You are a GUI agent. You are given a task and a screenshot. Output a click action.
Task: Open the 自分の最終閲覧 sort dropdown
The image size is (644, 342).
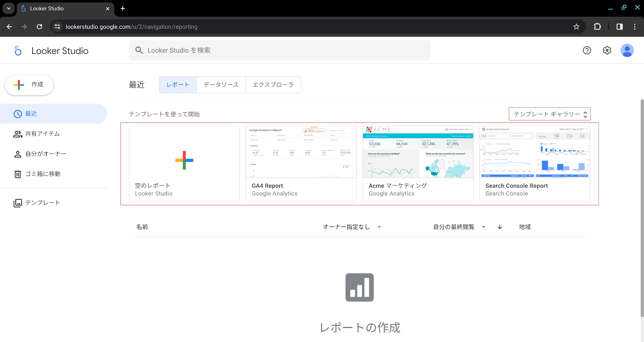tap(459, 227)
